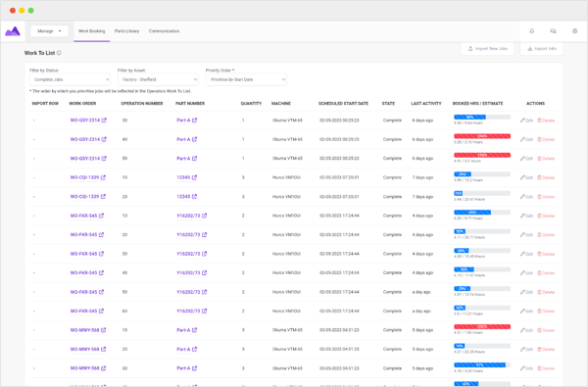Open the Y16202/73 part link, operation 10

pyautogui.click(x=188, y=216)
